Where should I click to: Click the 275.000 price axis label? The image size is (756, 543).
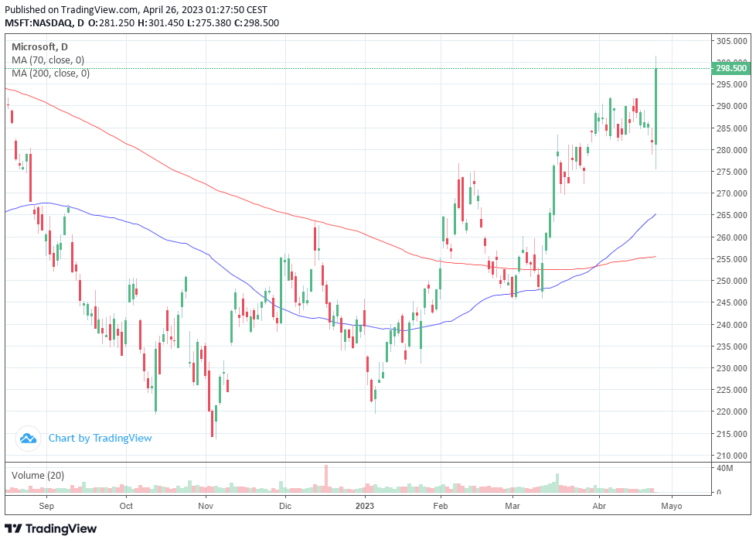pyautogui.click(x=731, y=172)
